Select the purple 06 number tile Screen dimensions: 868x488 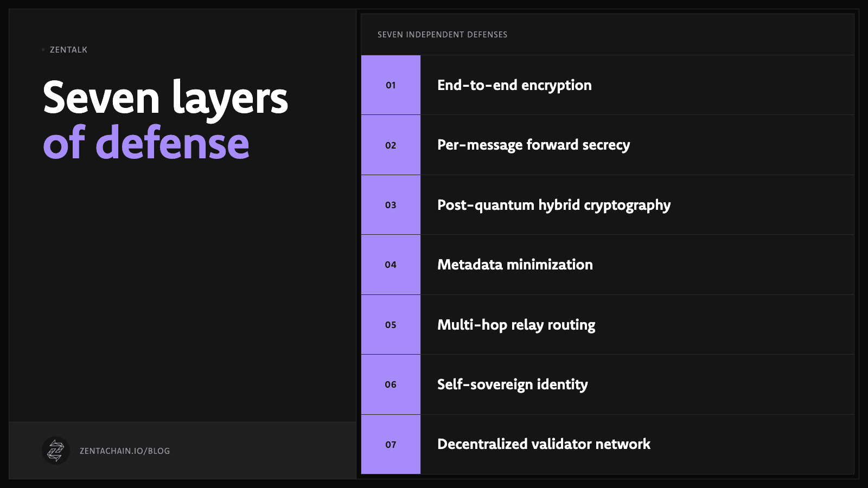391,384
